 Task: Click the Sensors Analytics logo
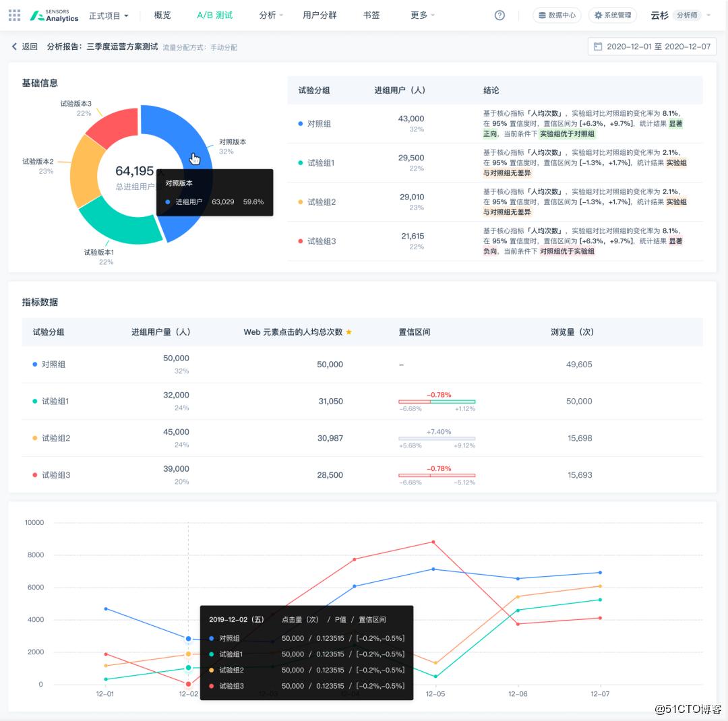(x=54, y=15)
